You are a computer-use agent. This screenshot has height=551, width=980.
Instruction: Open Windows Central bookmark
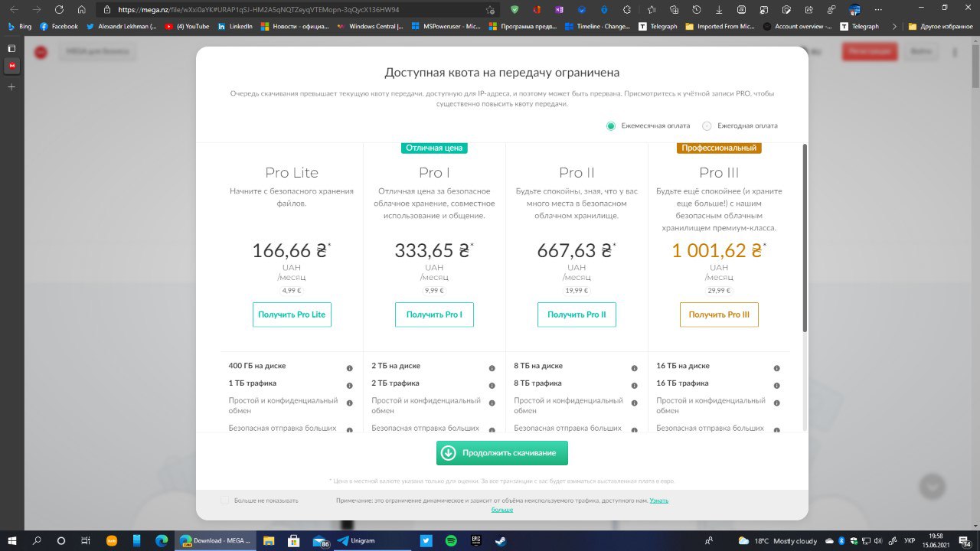(370, 26)
